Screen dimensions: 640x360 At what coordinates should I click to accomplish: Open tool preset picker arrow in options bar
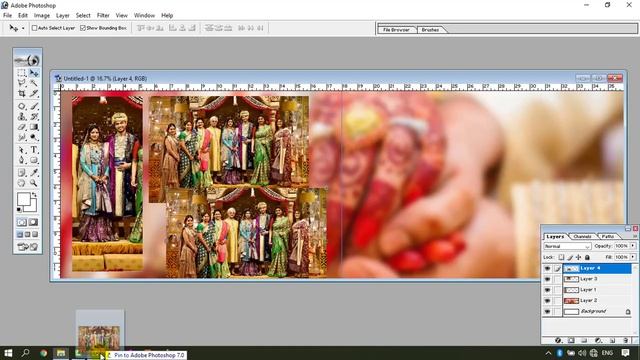coord(23,28)
